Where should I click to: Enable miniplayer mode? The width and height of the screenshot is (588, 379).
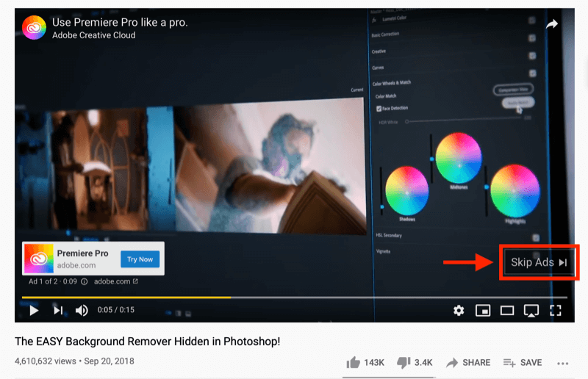point(483,311)
